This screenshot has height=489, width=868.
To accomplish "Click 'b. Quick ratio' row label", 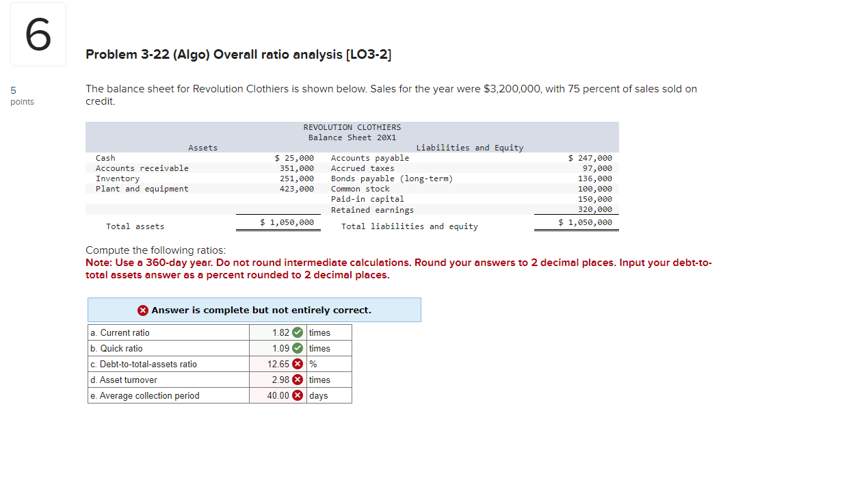I will [x=116, y=348].
